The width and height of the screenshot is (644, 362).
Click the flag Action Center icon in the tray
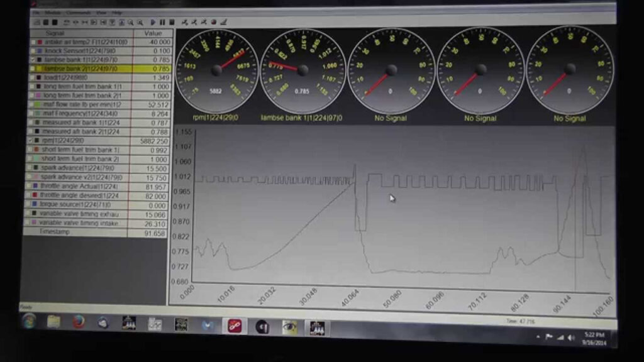[x=549, y=337]
